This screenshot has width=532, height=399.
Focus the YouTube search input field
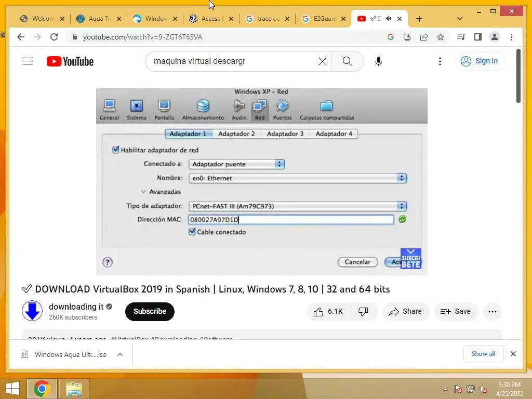[x=234, y=61]
